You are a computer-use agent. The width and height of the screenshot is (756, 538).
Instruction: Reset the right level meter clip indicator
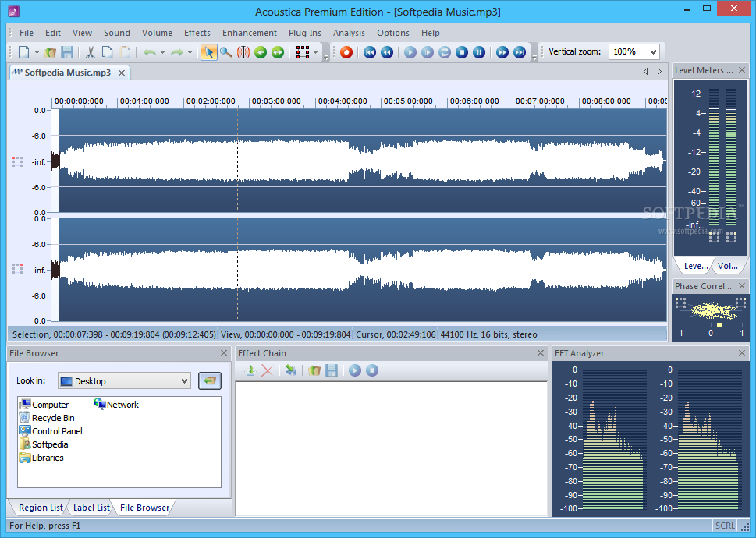click(x=731, y=237)
